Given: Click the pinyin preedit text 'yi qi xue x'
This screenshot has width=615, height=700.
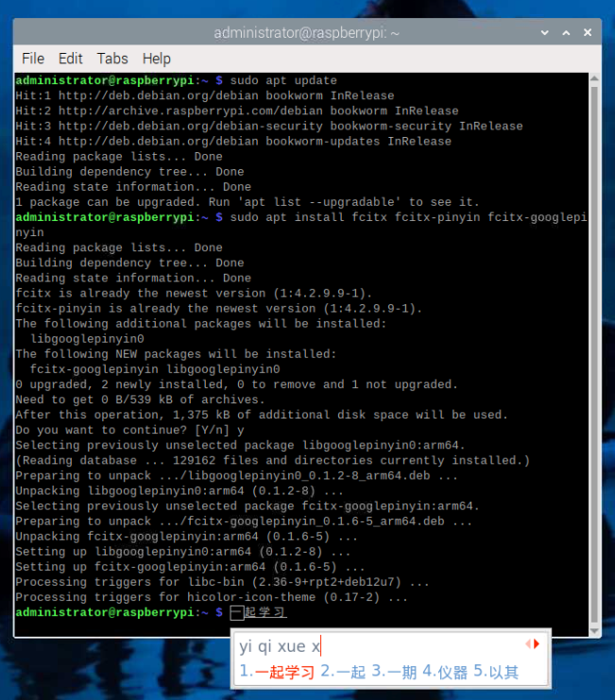Looking at the screenshot, I should (x=280, y=646).
